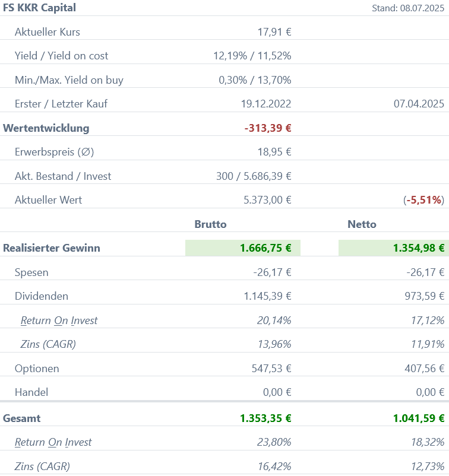The height and width of the screenshot is (476, 449).
Task: Click the Akt. Bestand / Invest value
Action: 254,176
